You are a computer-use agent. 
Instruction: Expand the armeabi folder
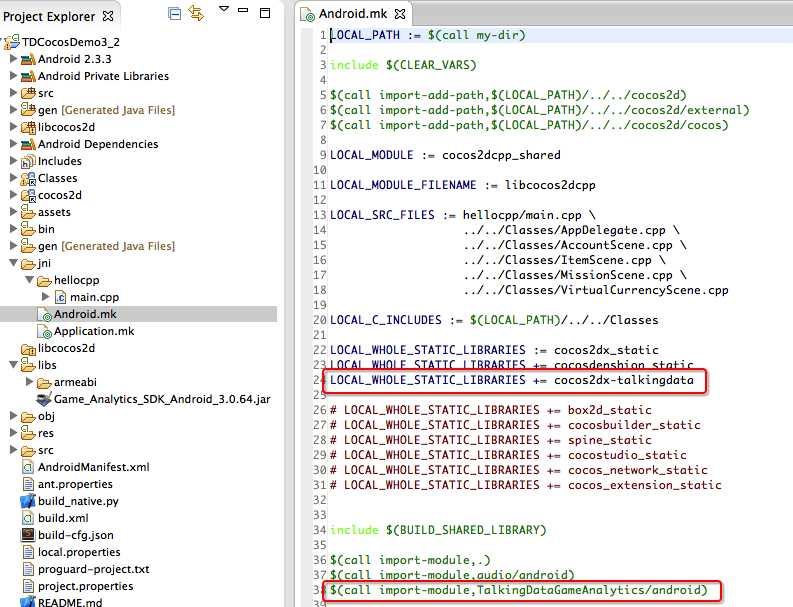pos(29,381)
